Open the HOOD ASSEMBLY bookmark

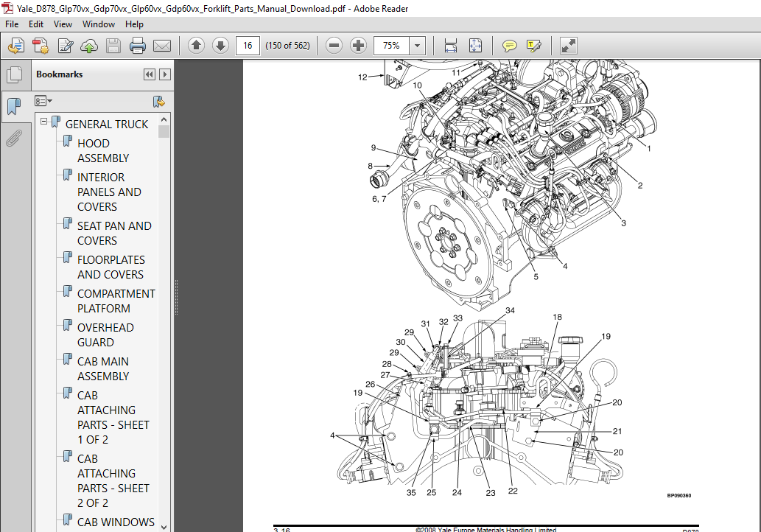click(x=103, y=151)
